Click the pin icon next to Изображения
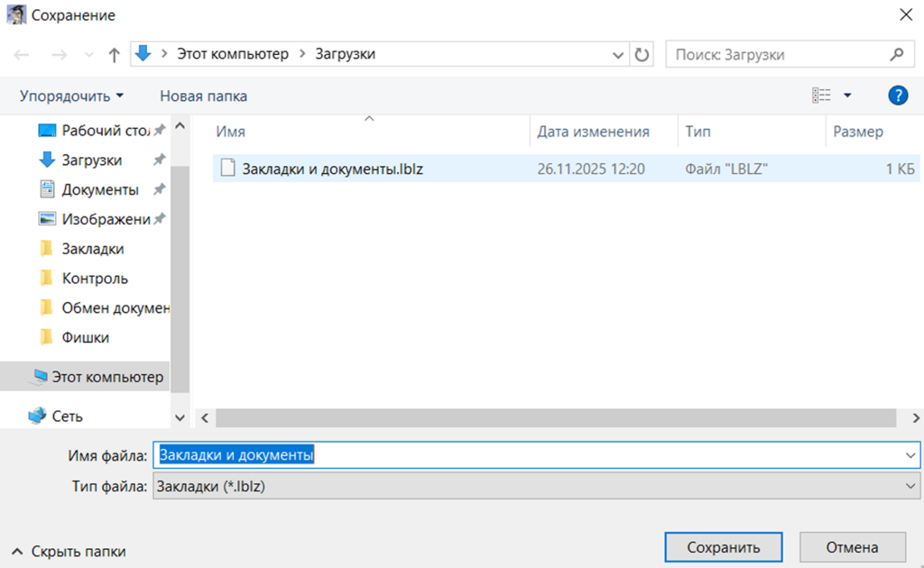Screen dimensions: 924x568 click(x=159, y=219)
